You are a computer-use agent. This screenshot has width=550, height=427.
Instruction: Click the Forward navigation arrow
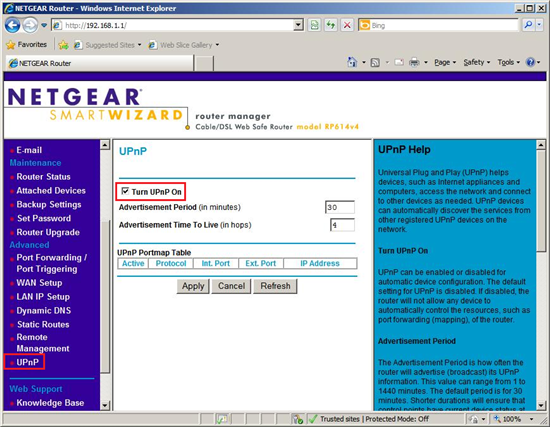point(30,25)
